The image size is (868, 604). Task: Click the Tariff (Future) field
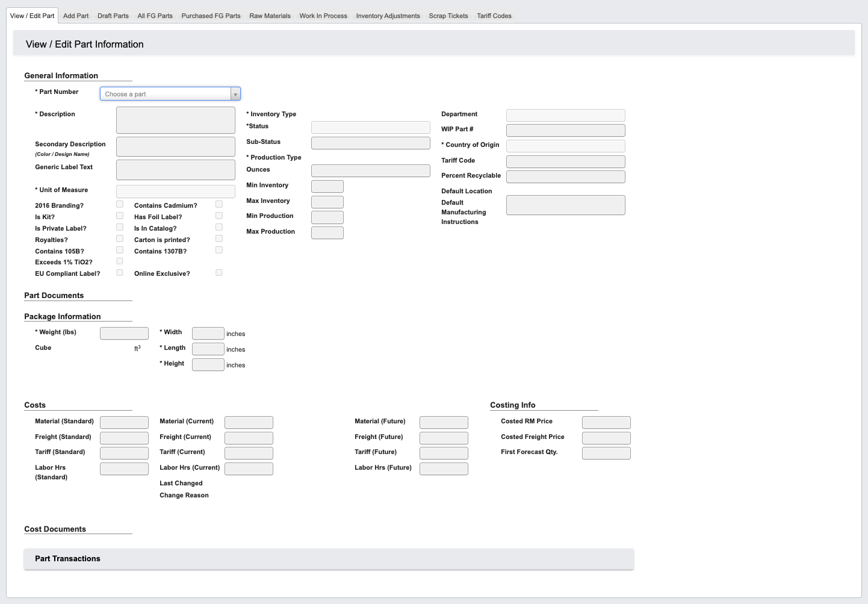tap(444, 453)
